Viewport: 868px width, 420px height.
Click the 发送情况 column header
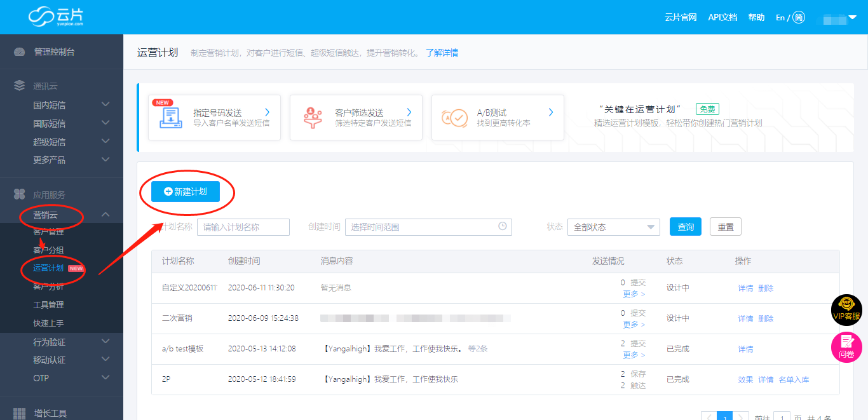pyautogui.click(x=608, y=261)
